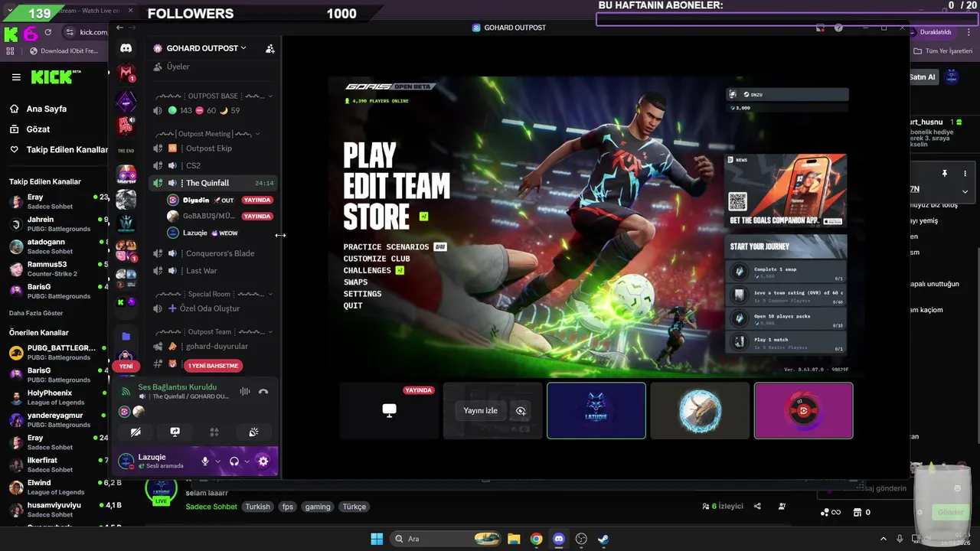Disconnect from voice call icon
Viewport: 980px width, 551px height.
tap(263, 392)
